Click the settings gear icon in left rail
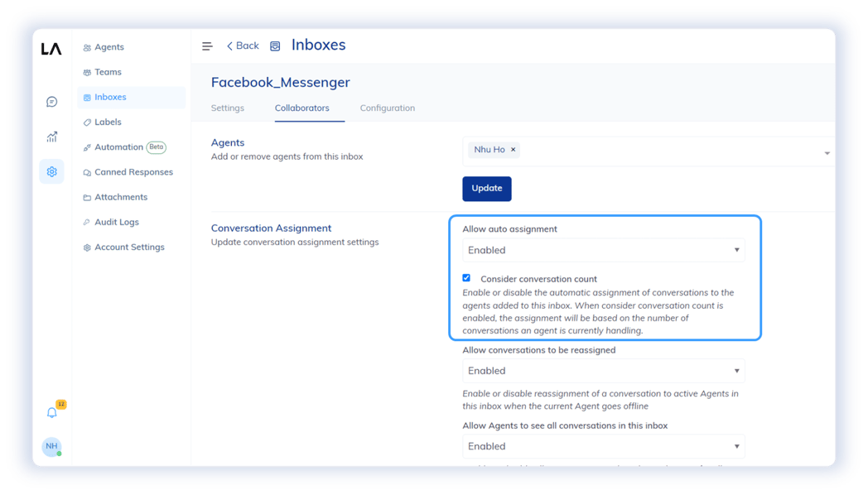 click(51, 171)
